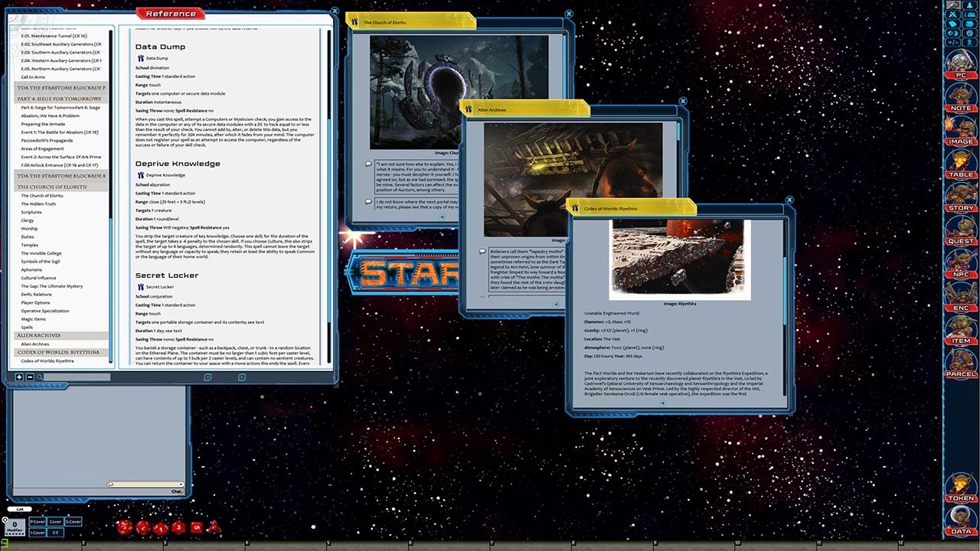980x551 pixels.
Task: Go to previous page in Church of Eloritu window
Action: coord(442,217)
